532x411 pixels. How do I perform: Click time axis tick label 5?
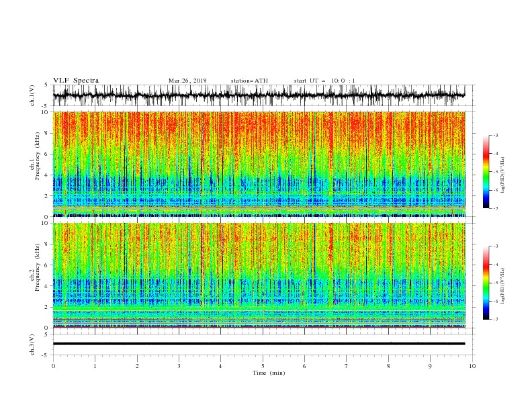point(263,366)
